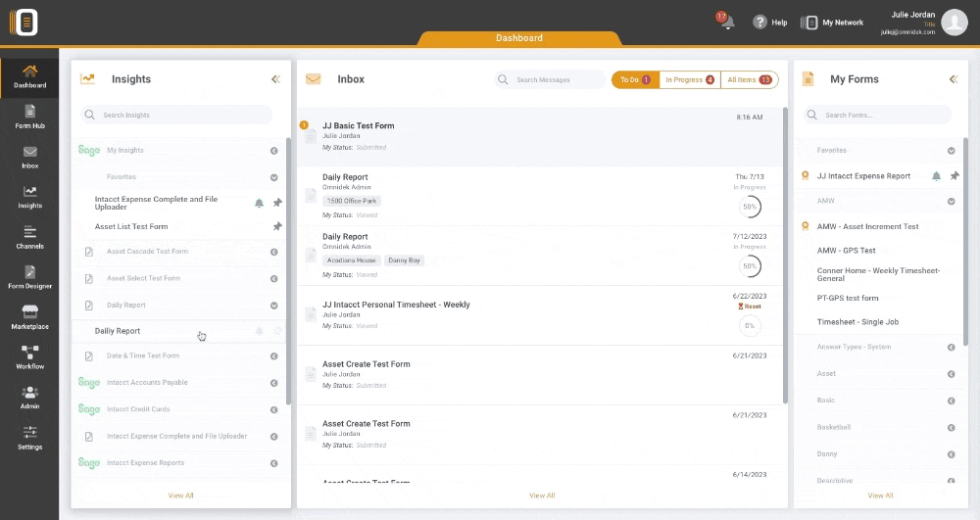Image resolution: width=980 pixels, height=520 pixels.
Task: Collapse the Favorites group in Insights
Action: (274, 177)
